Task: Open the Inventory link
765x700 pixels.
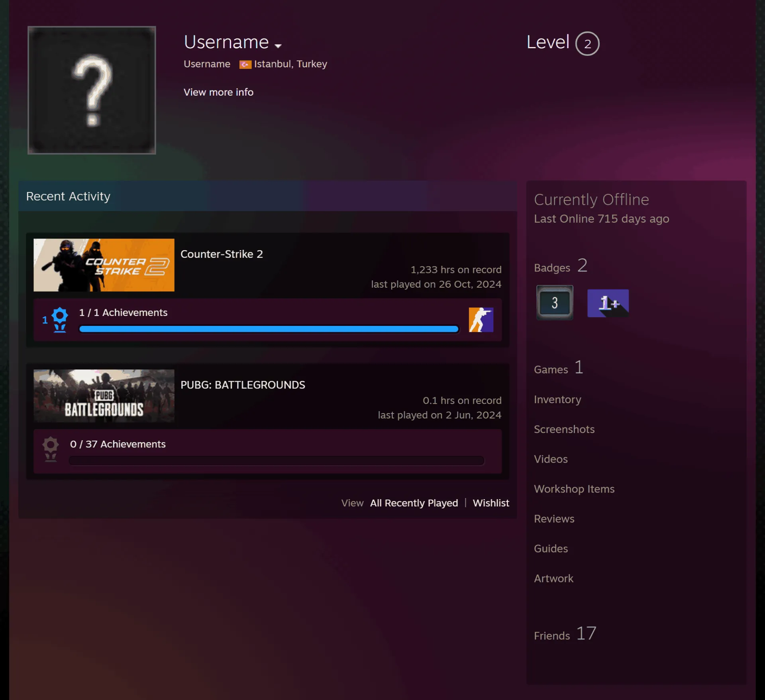Action: (x=557, y=399)
